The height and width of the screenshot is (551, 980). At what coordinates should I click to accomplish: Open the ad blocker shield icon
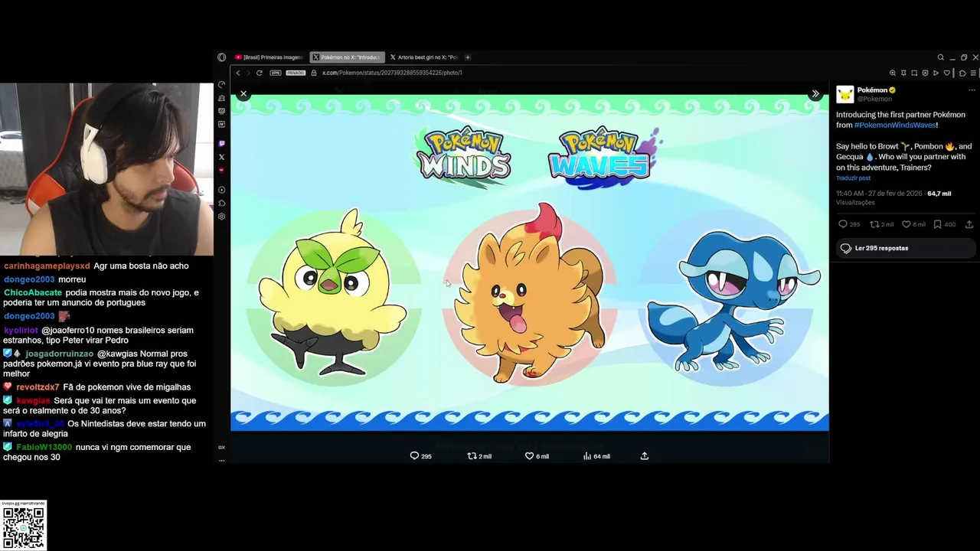point(925,73)
